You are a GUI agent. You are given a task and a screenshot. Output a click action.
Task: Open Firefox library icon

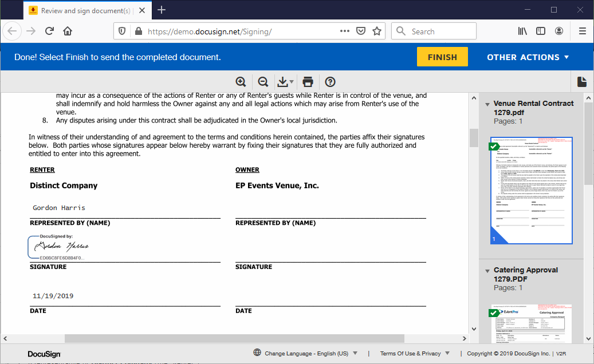pos(522,31)
